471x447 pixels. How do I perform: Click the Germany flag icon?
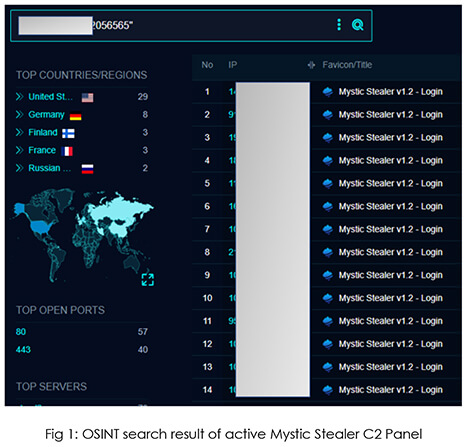(75, 117)
